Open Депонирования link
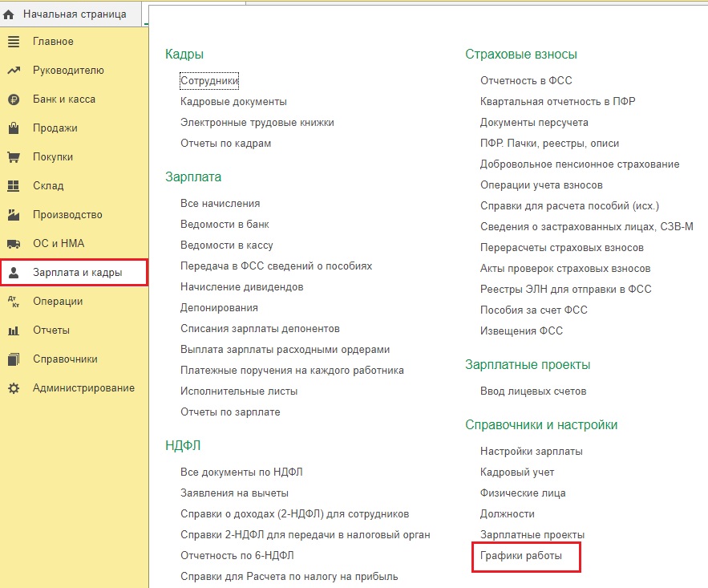The height and width of the screenshot is (588, 708). pyautogui.click(x=219, y=308)
